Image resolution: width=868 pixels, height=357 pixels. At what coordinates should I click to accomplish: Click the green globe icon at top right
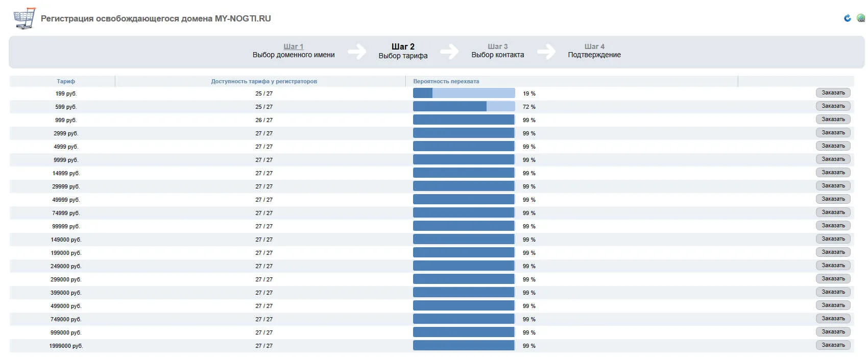[861, 18]
